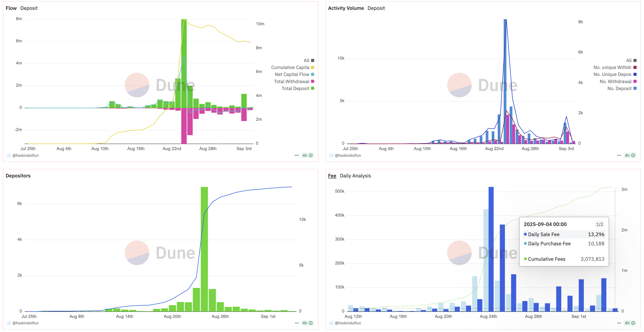Click the 4h refresh badge on Flow chart
This screenshot has height=332, width=644.
click(x=307, y=155)
